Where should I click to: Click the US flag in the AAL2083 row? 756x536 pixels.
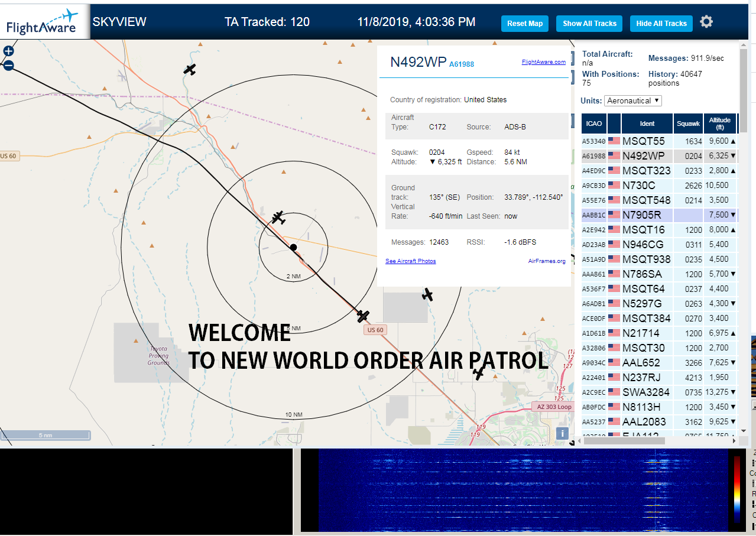pyautogui.click(x=614, y=422)
